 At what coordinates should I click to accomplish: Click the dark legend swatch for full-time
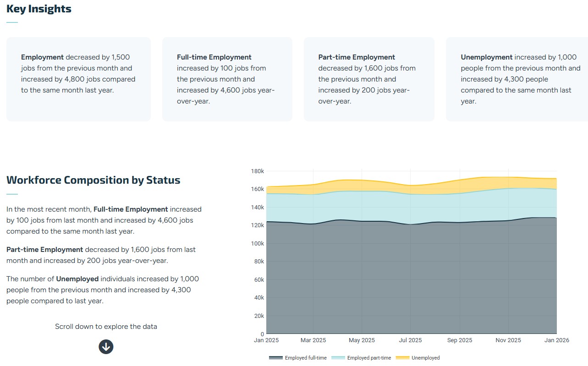[275, 358]
